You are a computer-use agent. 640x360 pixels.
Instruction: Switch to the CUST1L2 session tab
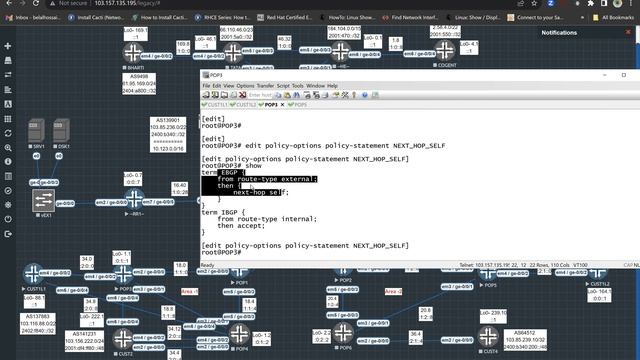pos(243,105)
